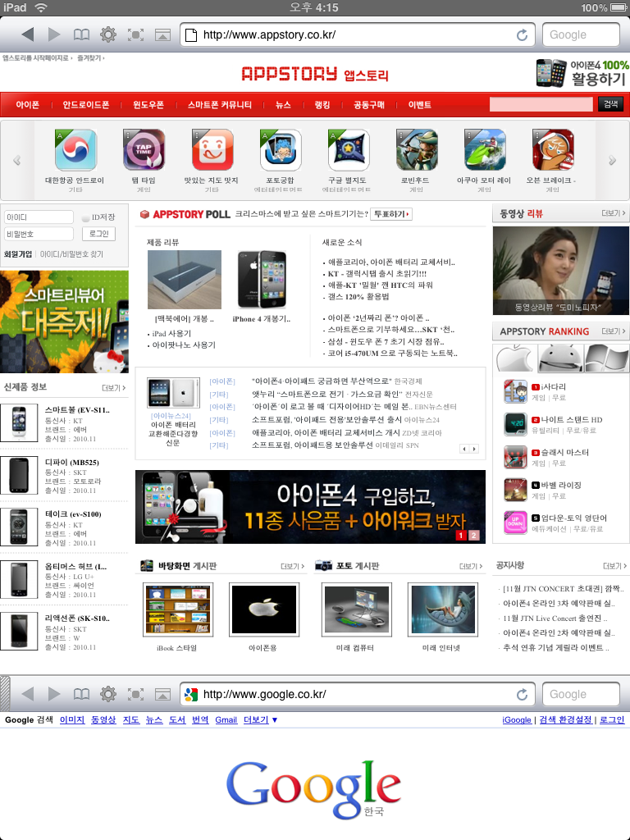The image size is (630, 840).
Task: Open 아이폰 menu in red navigation bar
Action: [27, 105]
